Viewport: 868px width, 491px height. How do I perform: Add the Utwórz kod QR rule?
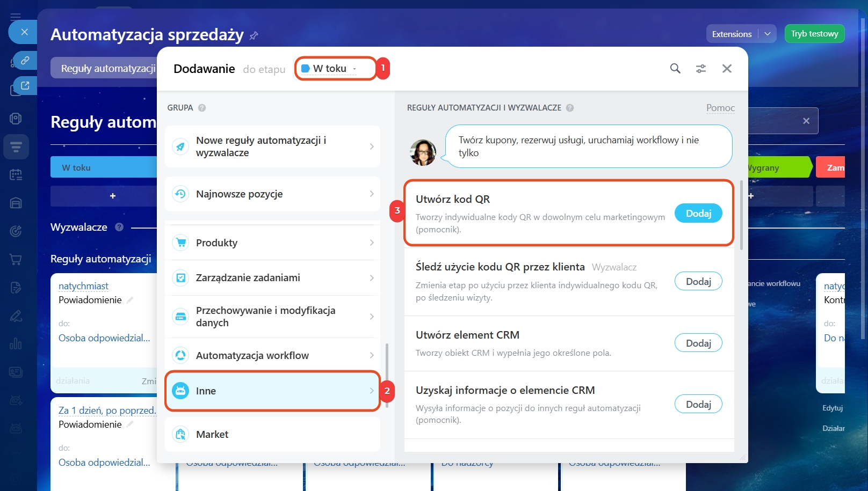coord(698,213)
